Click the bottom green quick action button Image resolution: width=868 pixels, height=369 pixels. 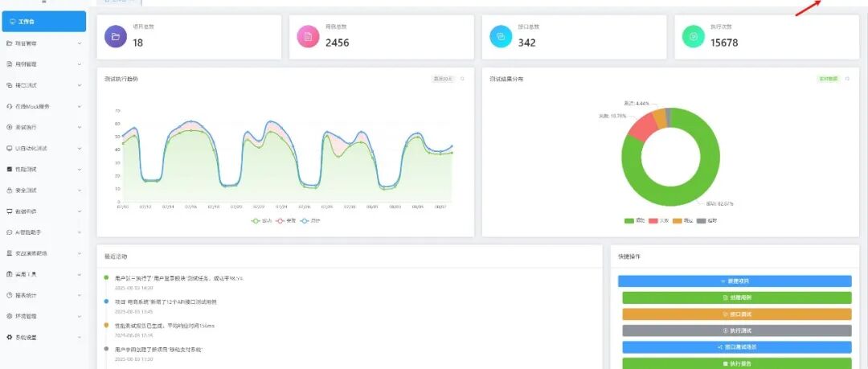point(737,363)
